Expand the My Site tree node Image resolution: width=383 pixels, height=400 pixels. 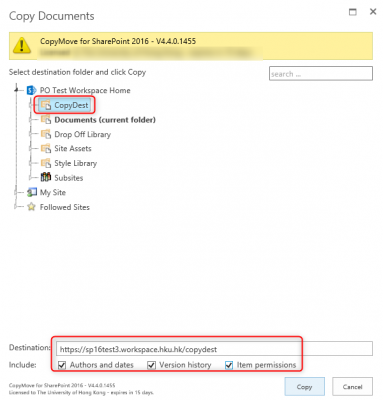click(x=16, y=192)
